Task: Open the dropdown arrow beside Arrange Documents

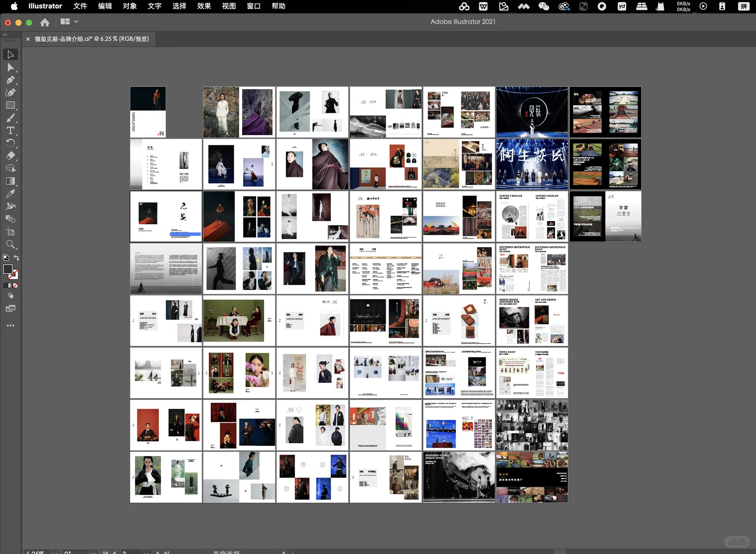Action: tap(76, 22)
